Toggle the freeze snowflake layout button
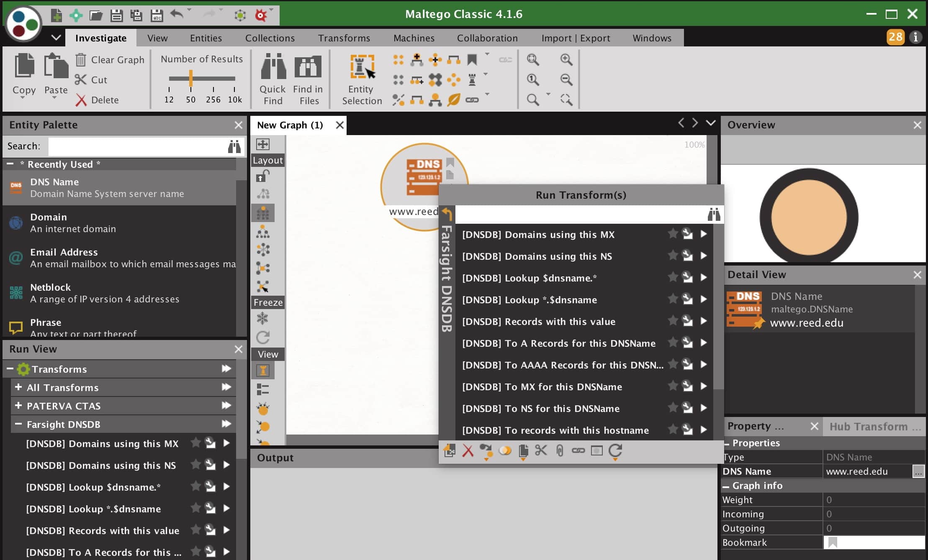Viewport: 928px width, 560px height. point(262,318)
